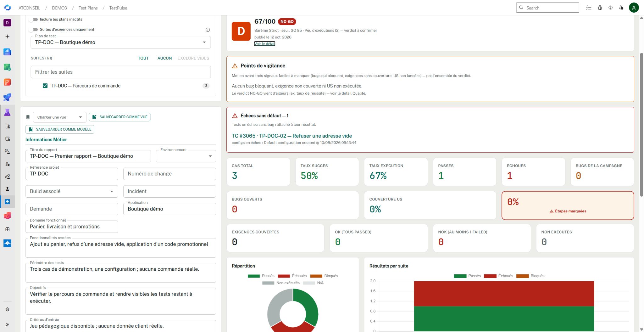644x332 pixels.
Task: Click the Numéro de change field
Action: click(x=169, y=174)
